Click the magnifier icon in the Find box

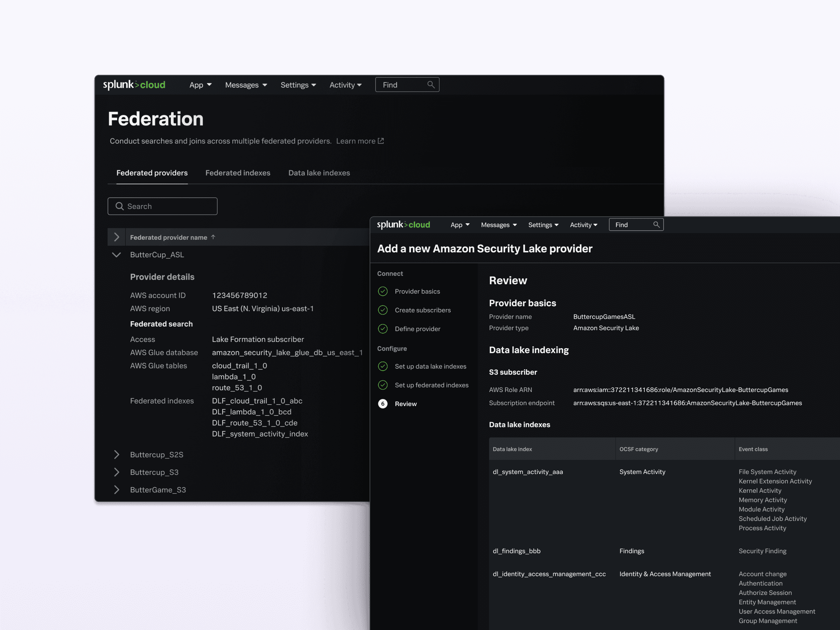pos(430,85)
